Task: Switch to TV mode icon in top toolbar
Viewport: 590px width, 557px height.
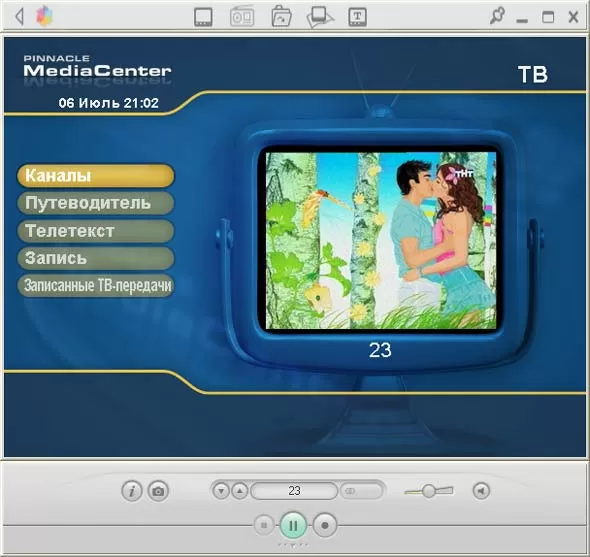Action: point(203,17)
